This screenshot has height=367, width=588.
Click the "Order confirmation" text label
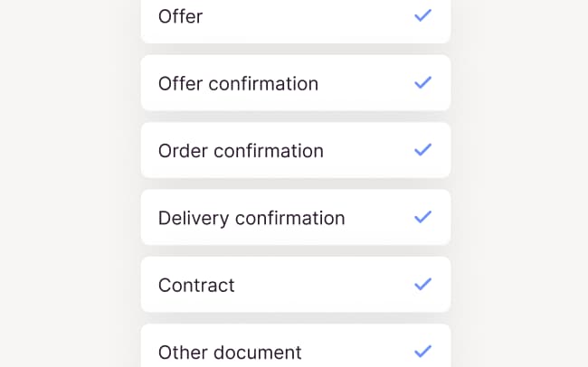(x=241, y=151)
